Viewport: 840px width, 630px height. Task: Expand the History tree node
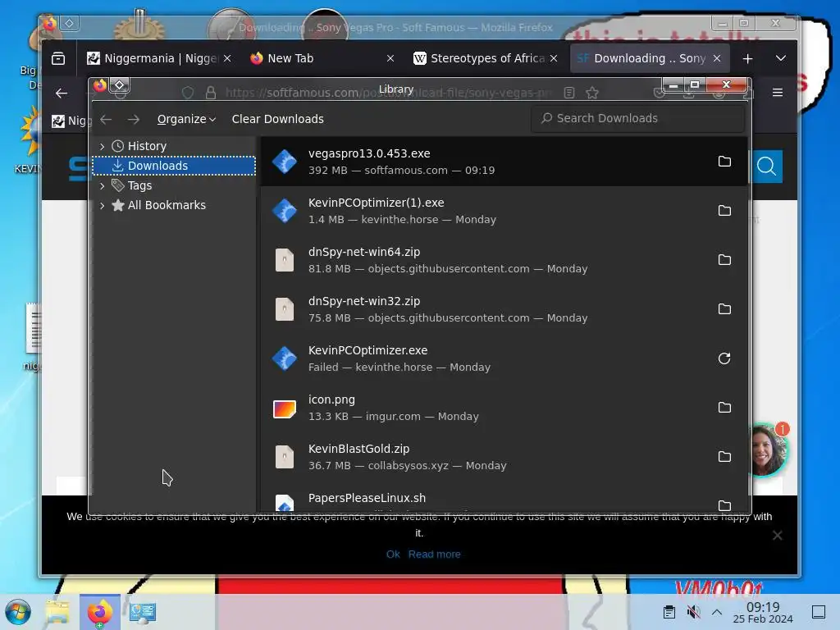(x=102, y=146)
